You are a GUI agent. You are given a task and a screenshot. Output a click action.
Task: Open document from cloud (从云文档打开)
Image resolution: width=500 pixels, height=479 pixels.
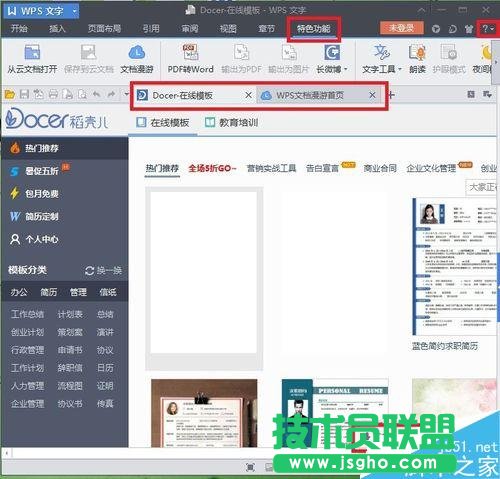[x=32, y=59]
